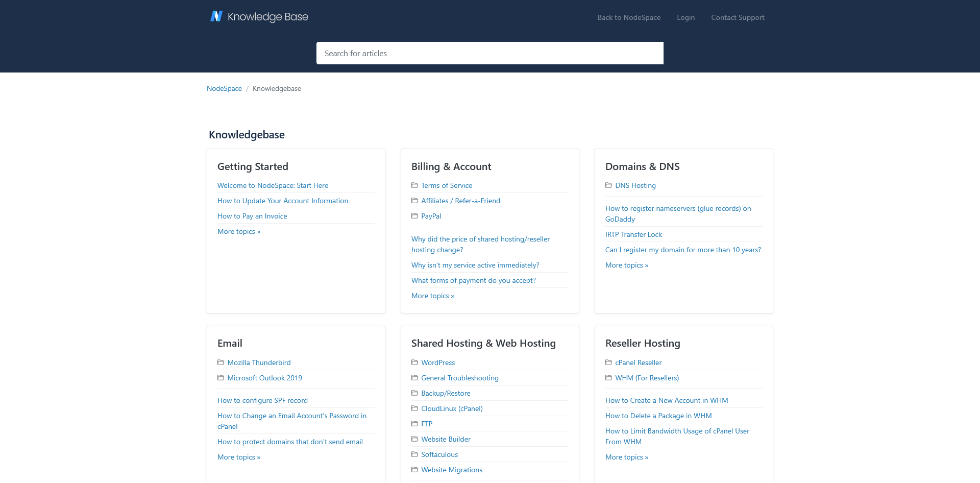Screen dimensions: 980x483
Task: Open the PayPal category
Action: click(x=431, y=216)
